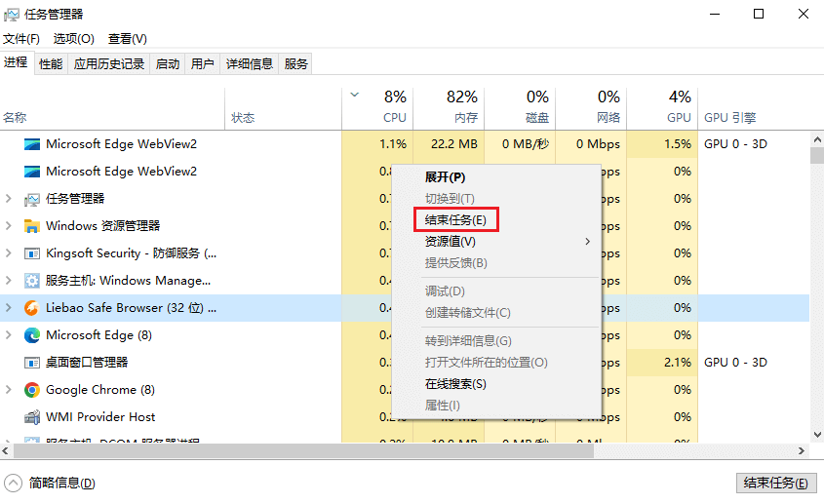Select the WMI Provider Host row name
Image resolution: width=824 pixels, height=504 pixels.
pos(100,417)
